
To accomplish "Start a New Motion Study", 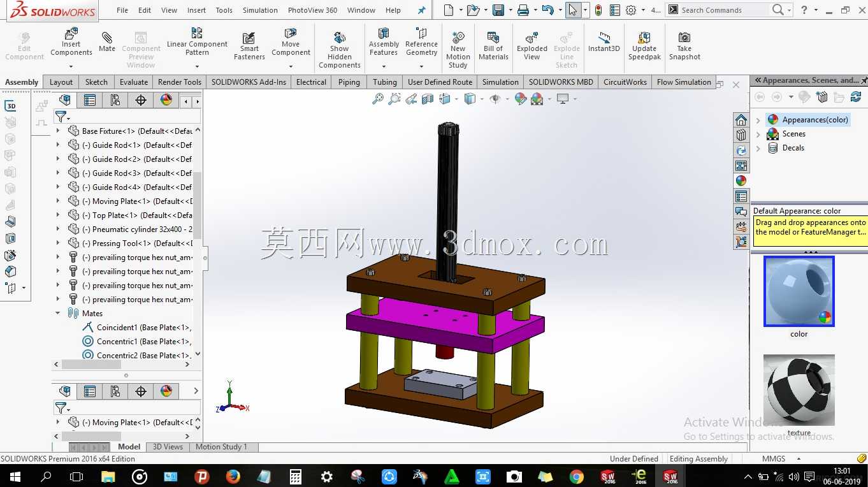I will click(x=458, y=49).
